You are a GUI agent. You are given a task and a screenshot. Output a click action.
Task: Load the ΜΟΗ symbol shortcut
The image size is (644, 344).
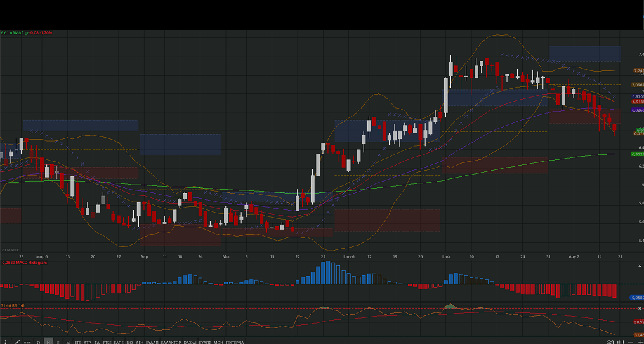click(219, 342)
